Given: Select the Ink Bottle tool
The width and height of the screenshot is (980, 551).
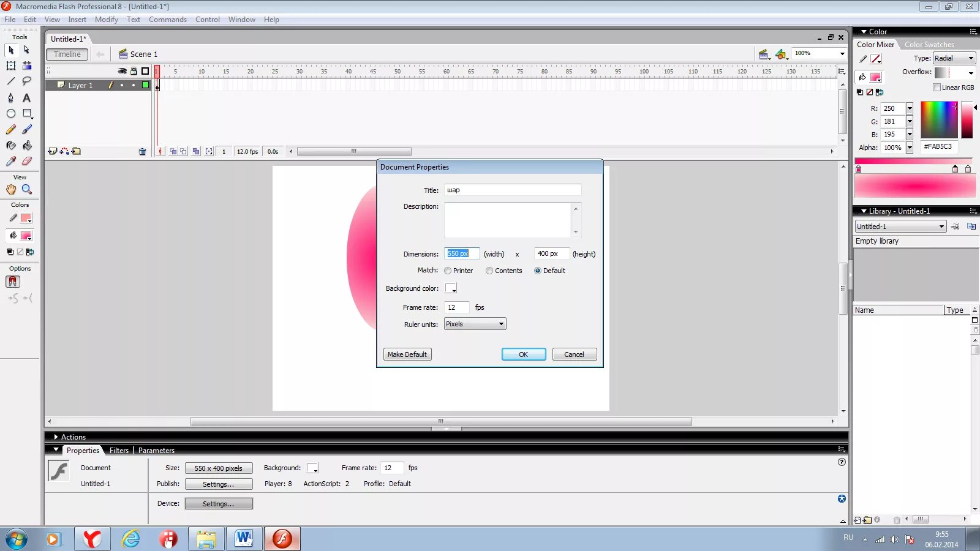Looking at the screenshot, I should point(11,146).
